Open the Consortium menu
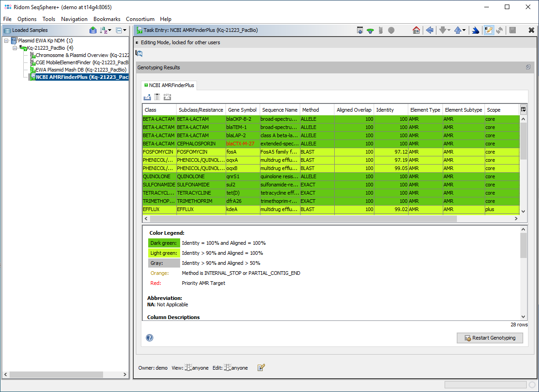Screen dimensions: 539x392 click(x=140, y=19)
